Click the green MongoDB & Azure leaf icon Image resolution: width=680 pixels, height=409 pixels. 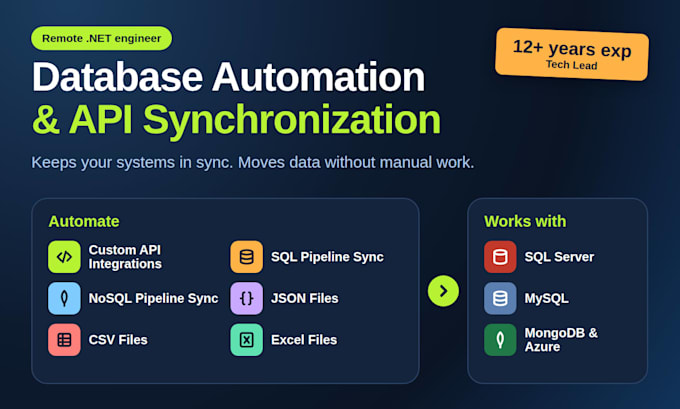click(500, 340)
